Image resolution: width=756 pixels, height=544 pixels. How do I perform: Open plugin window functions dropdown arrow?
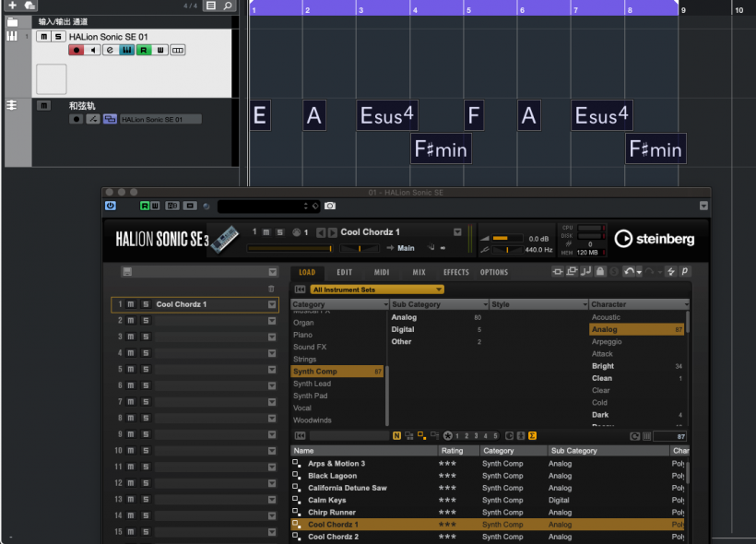[704, 206]
